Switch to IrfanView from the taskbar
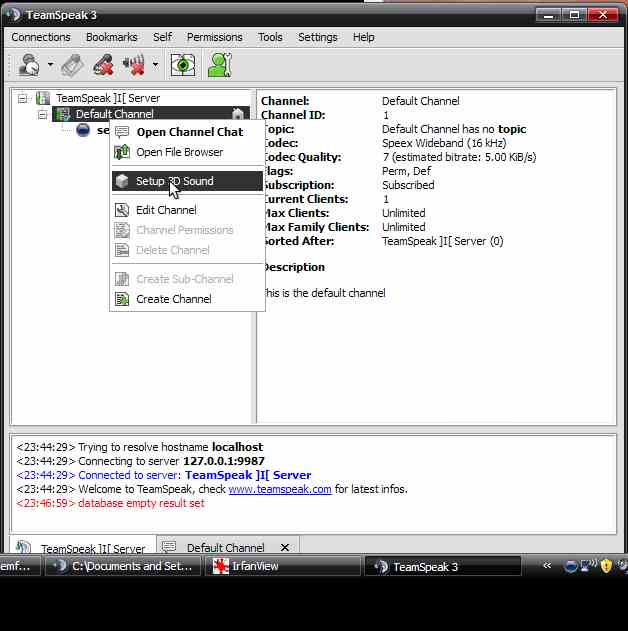Image resolution: width=628 pixels, height=631 pixels. click(282, 566)
